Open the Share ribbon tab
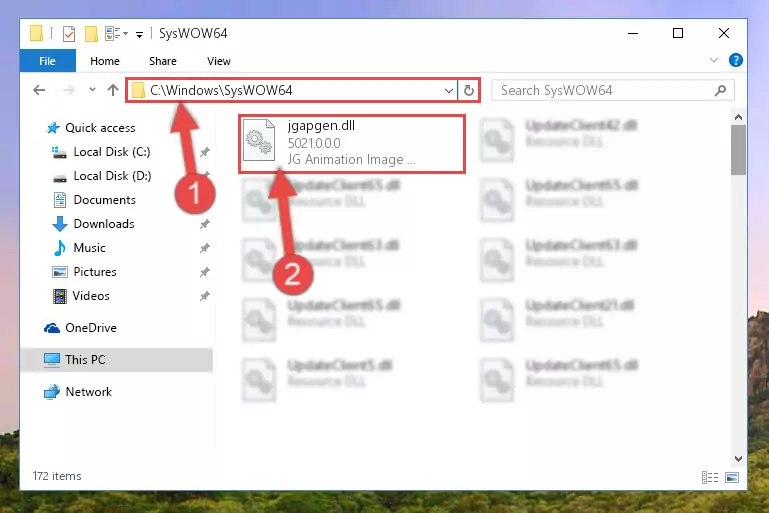 coord(162,61)
